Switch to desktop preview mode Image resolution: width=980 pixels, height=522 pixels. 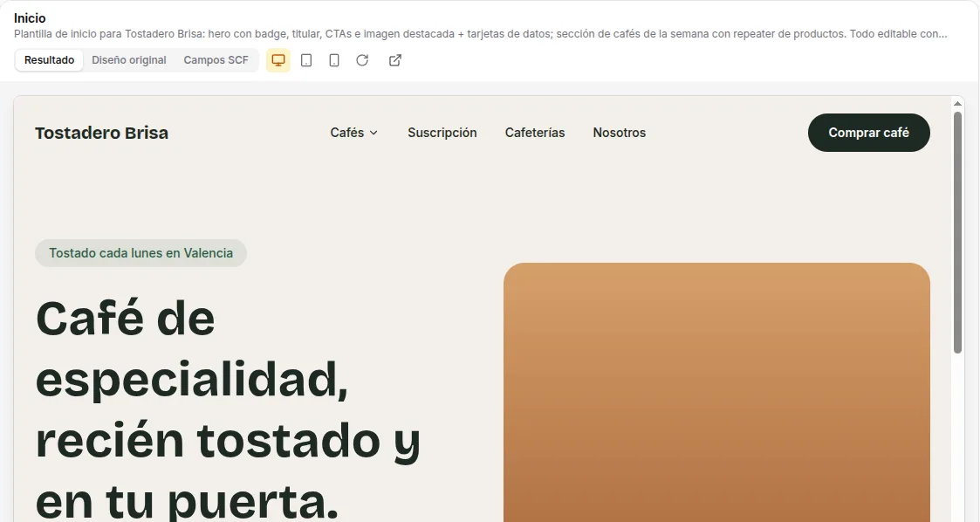278,60
